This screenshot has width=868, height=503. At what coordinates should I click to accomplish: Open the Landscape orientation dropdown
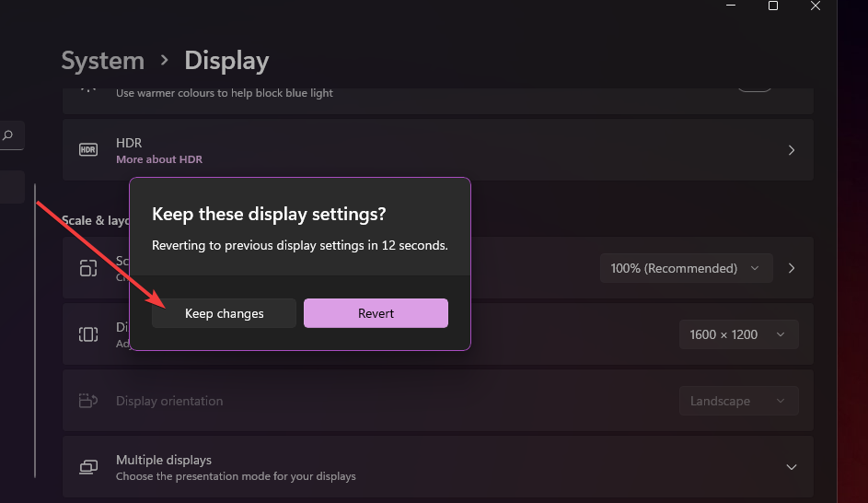coord(738,401)
